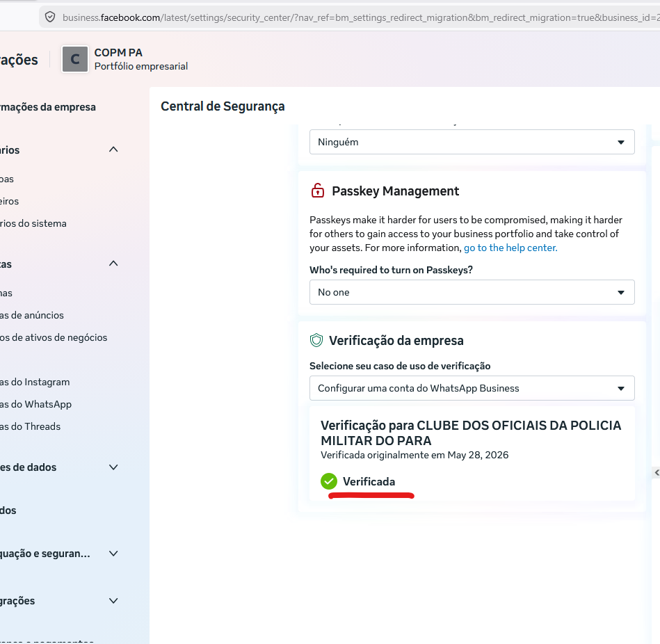This screenshot has width=660, height=644.
Task: Click the browser address bar URL
Action: tap(361, 17)
